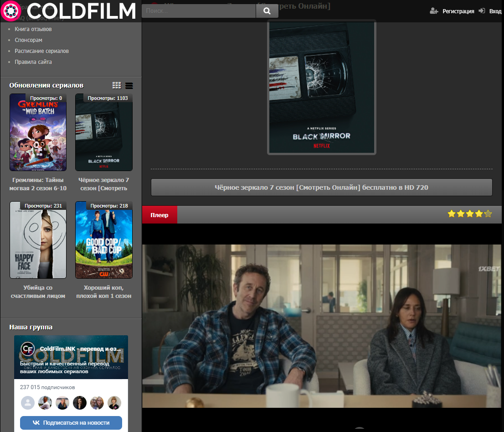The width and height of the screenshot is (504, 432).
Task: Click the Наша группа heading
Action: [x=31, y=327]
